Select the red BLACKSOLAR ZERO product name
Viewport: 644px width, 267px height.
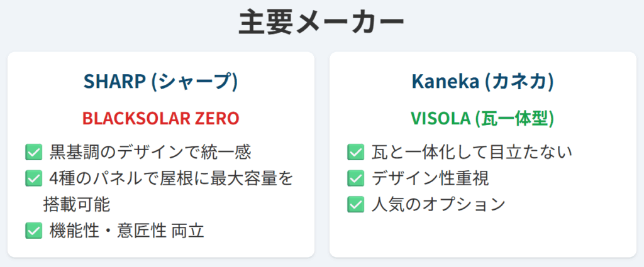pos(160,119)
